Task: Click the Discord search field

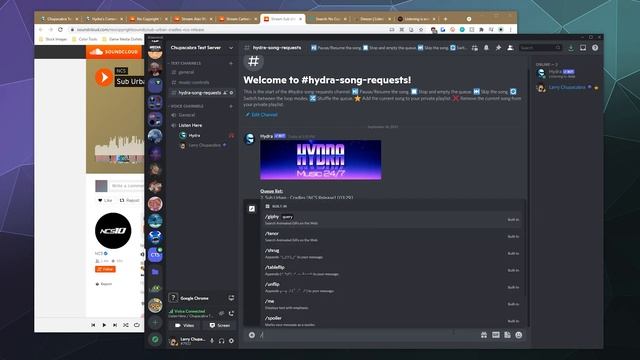Action: pos(540,48)
